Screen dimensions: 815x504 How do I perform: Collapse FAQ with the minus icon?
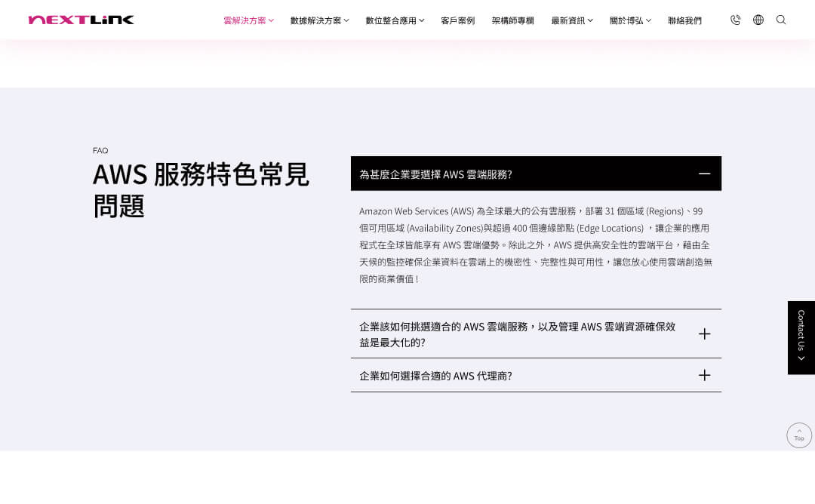pos(704,174)
